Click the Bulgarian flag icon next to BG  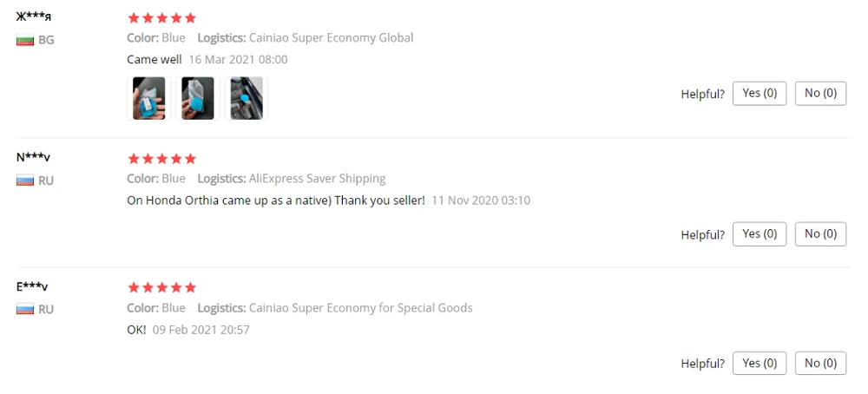25,41
